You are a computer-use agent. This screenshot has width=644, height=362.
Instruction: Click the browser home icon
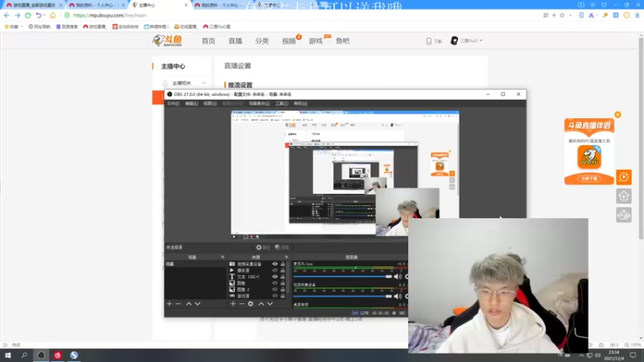click(x=52, y=15)
